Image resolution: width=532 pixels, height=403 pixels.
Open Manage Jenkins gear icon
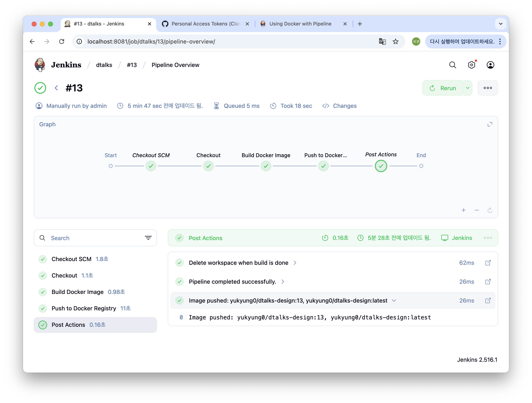pos(471,65)
